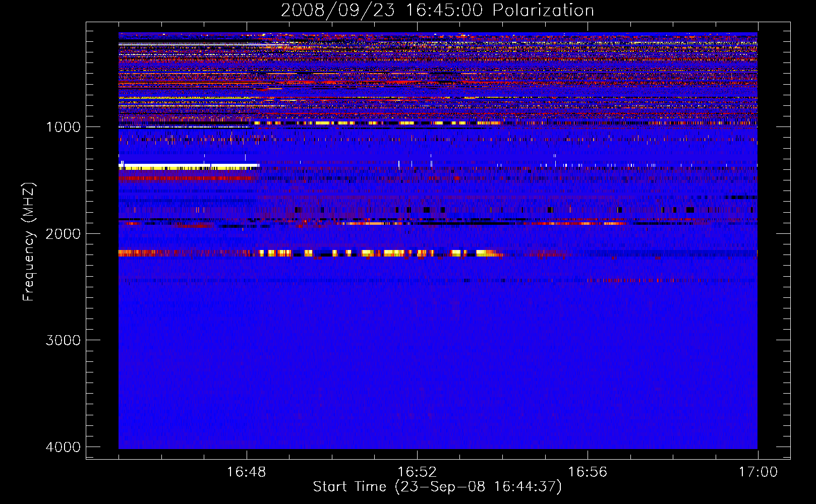The width and height of the screenshot is (816, 504).
Task: Select the 4000 frequency tick label
Action: click(x=64, y=447)
